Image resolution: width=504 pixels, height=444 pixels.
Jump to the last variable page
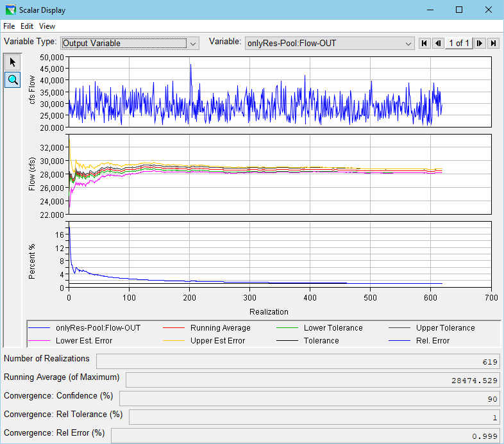pos(493,43)
